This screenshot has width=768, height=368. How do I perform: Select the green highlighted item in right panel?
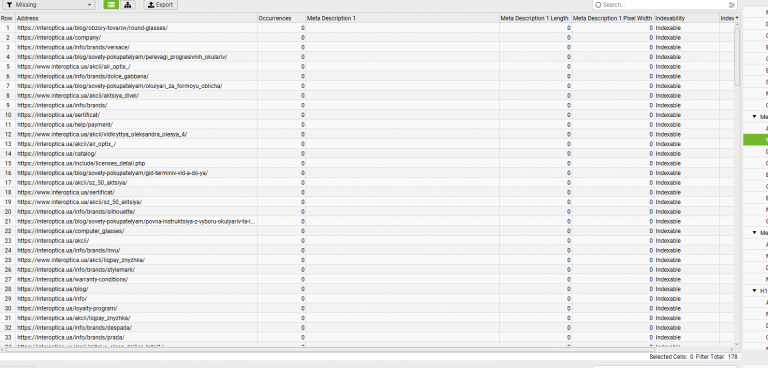(x=755, y=140)
